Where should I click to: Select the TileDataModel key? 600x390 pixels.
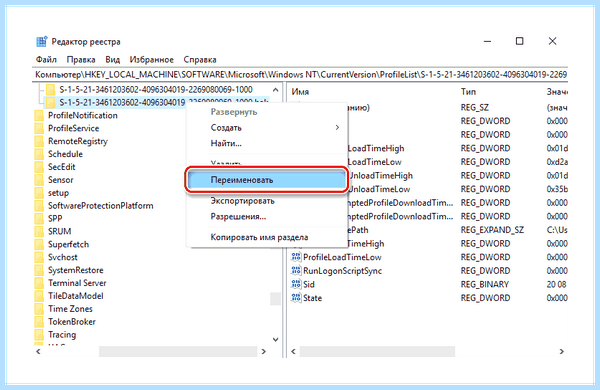75,296
